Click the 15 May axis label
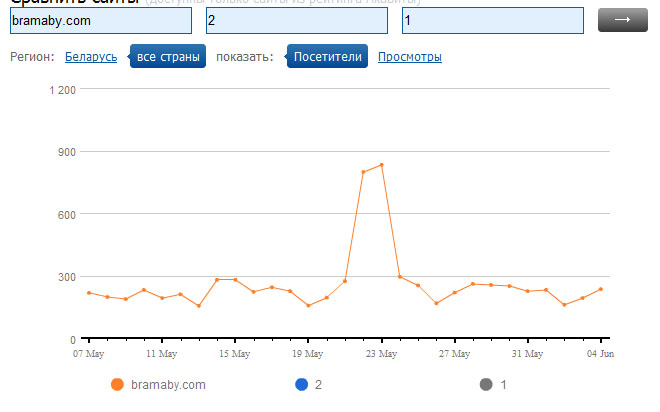The image size is (660, 412). [234, 354]
